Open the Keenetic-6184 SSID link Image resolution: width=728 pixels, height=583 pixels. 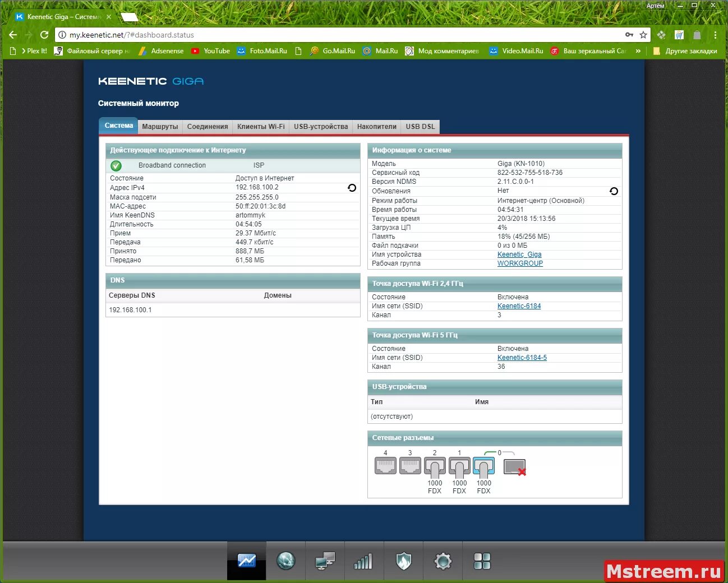click(x=519, y=306)
